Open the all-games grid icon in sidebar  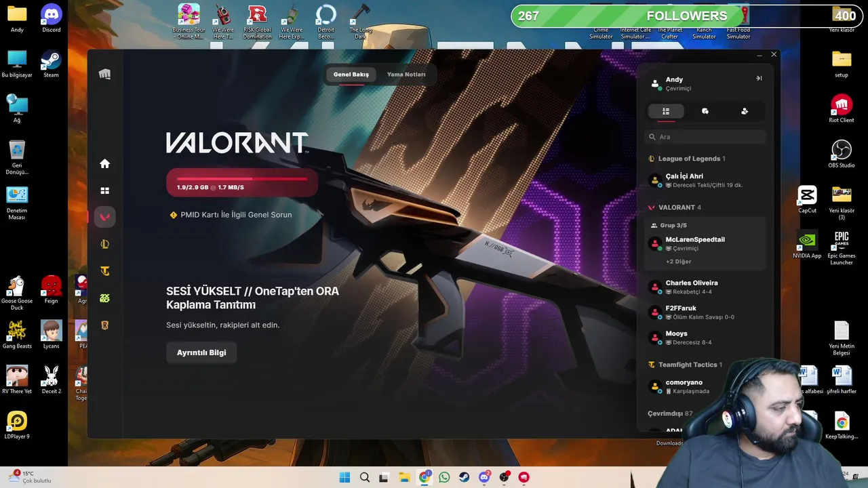(104, 191)
